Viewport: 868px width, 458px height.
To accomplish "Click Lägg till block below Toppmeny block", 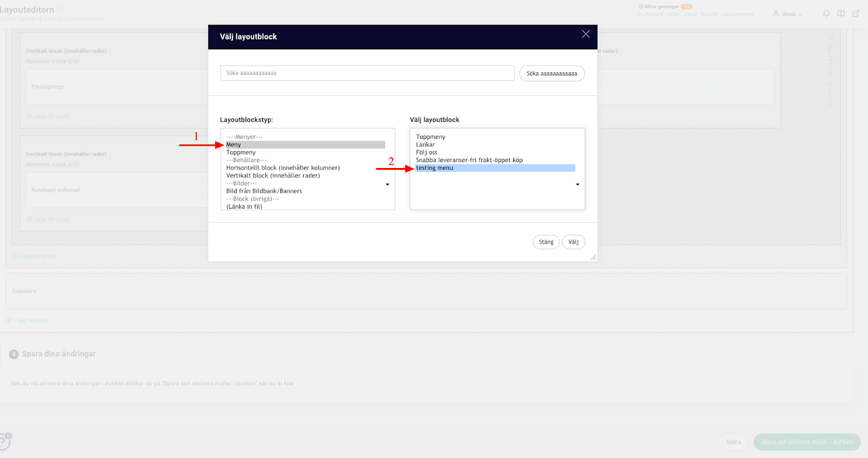I will [x=27, y=321].
